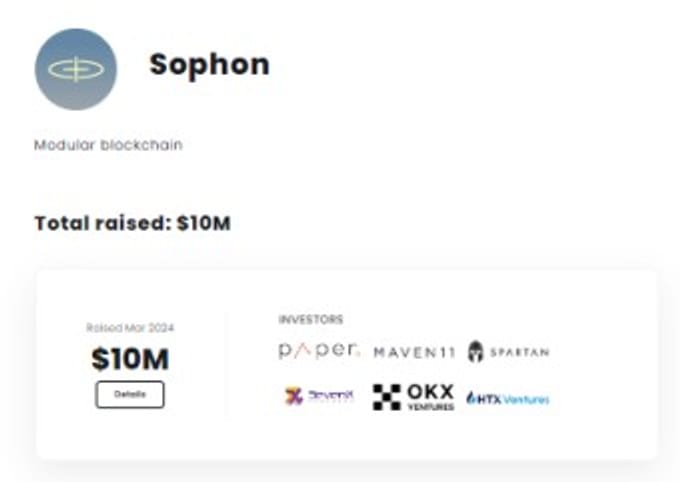Click the Paper investor logo
680x482 pixels.
click(319, 351)
